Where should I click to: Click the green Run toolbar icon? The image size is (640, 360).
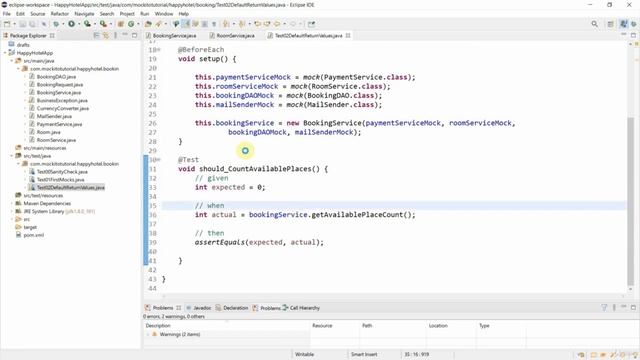pos(71,24)
